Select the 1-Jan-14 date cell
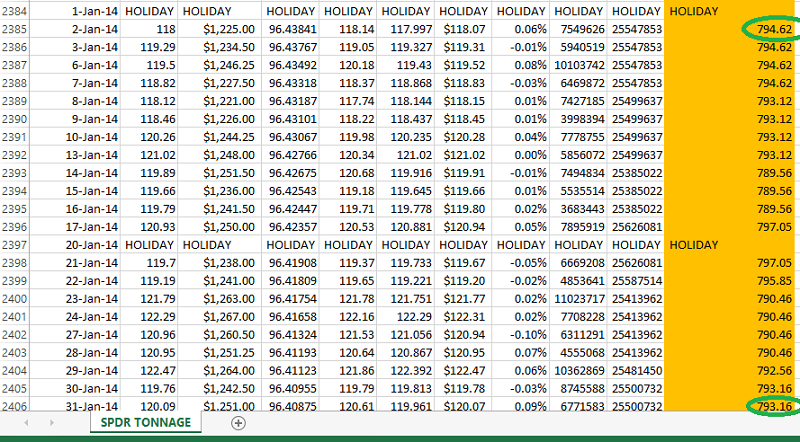 pyautogui.click(x=75, y=11)
